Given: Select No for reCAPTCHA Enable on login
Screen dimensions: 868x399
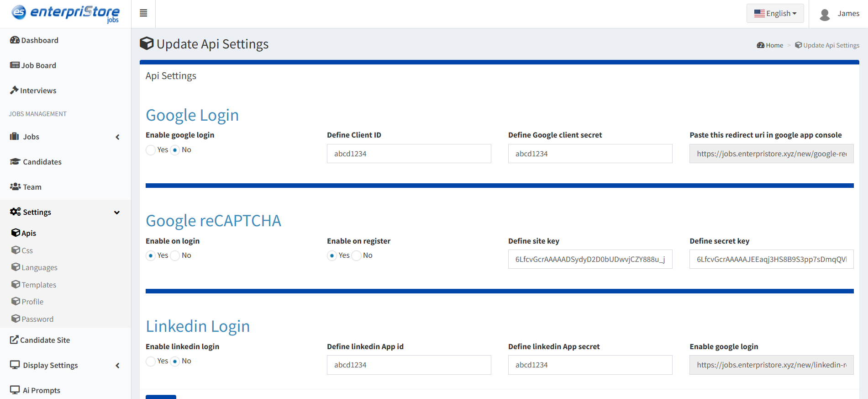Looking at the screenshot, I should click(175, 255).
